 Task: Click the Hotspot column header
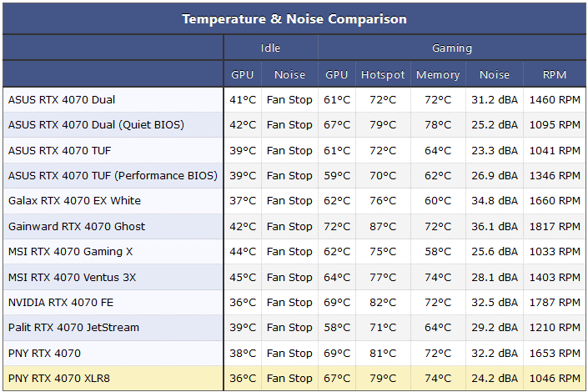[383, 75]
